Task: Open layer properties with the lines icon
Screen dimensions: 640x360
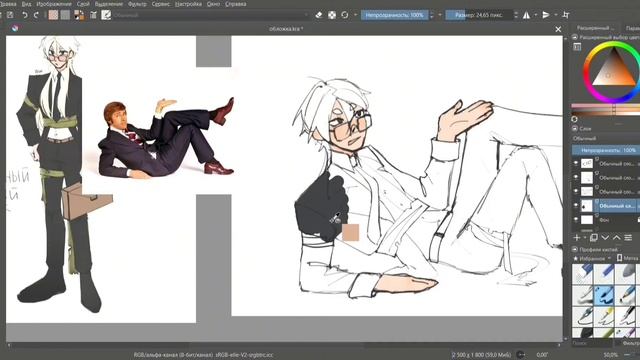Action: (628, 237)
